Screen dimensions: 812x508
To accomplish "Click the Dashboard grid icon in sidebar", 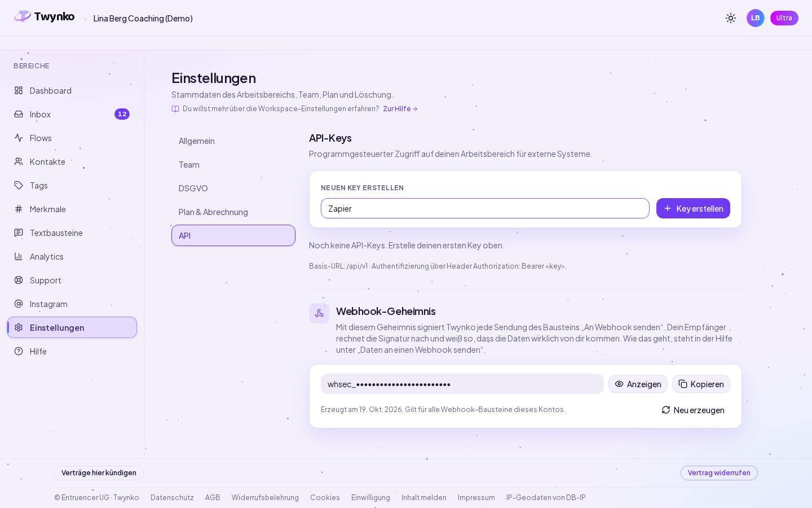I will coord(19,90).
